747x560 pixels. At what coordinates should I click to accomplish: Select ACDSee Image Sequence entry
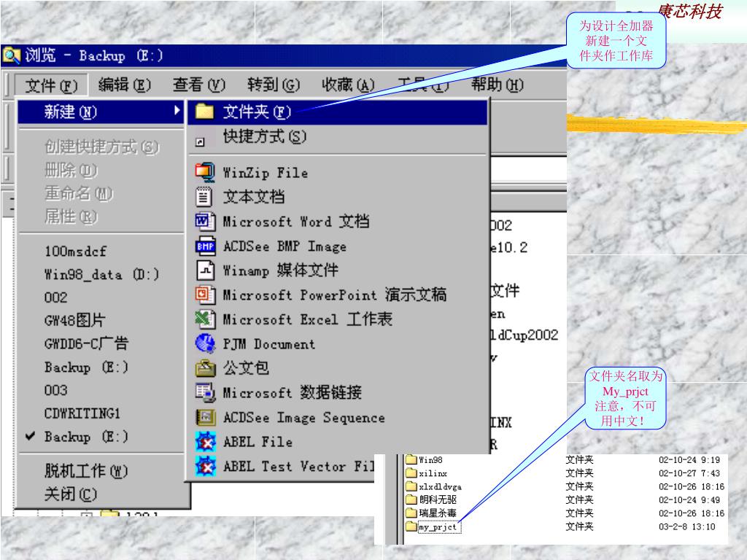(337, 417)
